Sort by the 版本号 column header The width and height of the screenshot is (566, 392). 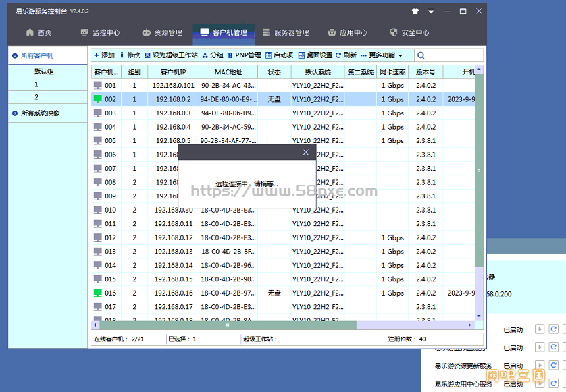(426, 72)
